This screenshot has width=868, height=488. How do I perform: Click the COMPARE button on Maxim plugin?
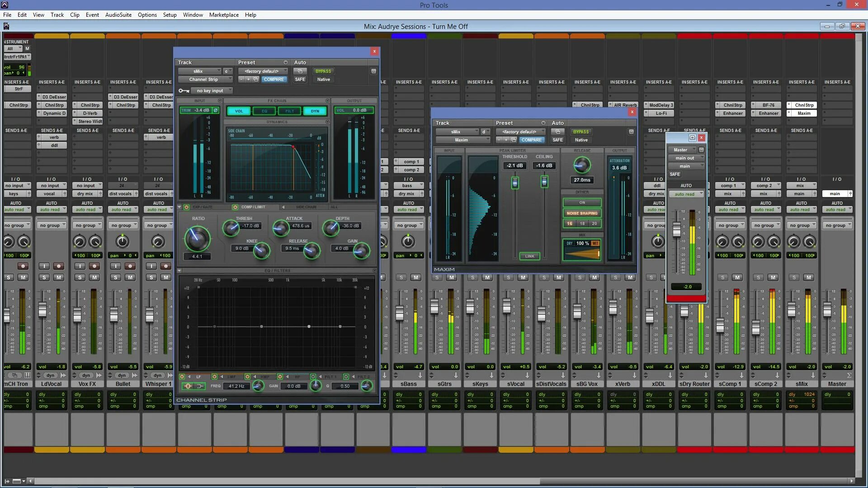coord(531,140)
